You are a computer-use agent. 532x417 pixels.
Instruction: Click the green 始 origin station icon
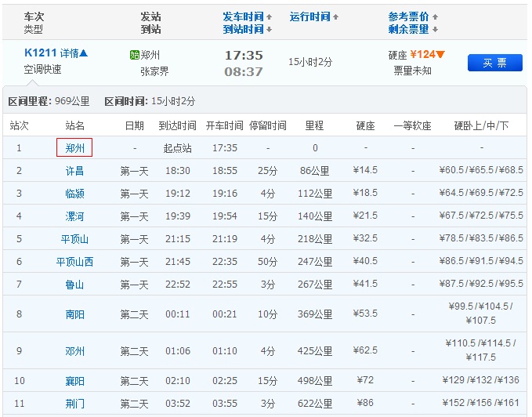[134, 55]
